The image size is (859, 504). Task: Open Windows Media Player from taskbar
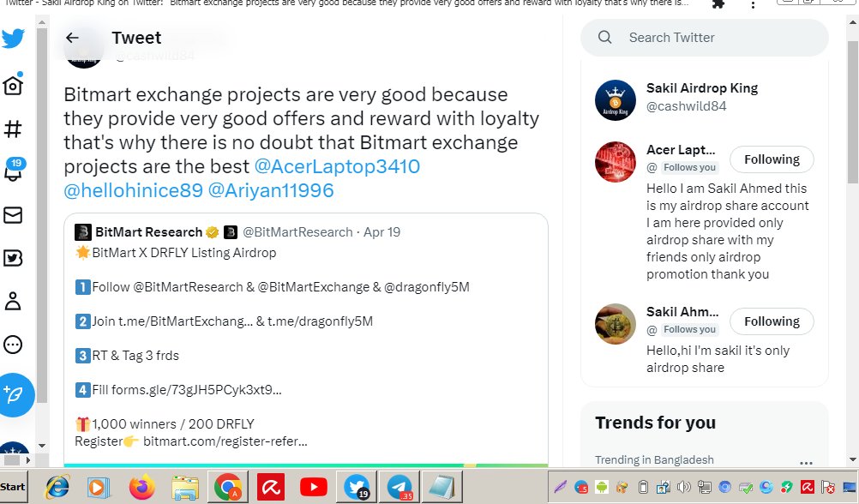(99, 487)
